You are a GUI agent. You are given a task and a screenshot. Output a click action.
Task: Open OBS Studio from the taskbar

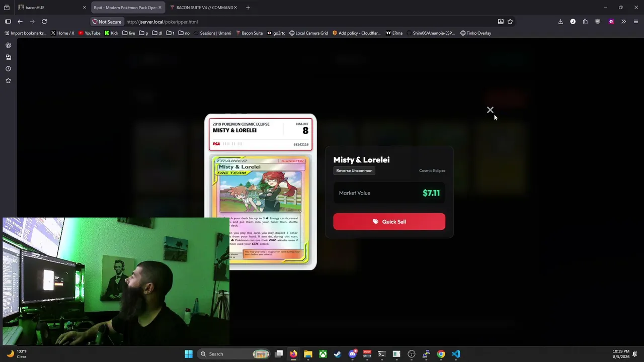(412, 354)
